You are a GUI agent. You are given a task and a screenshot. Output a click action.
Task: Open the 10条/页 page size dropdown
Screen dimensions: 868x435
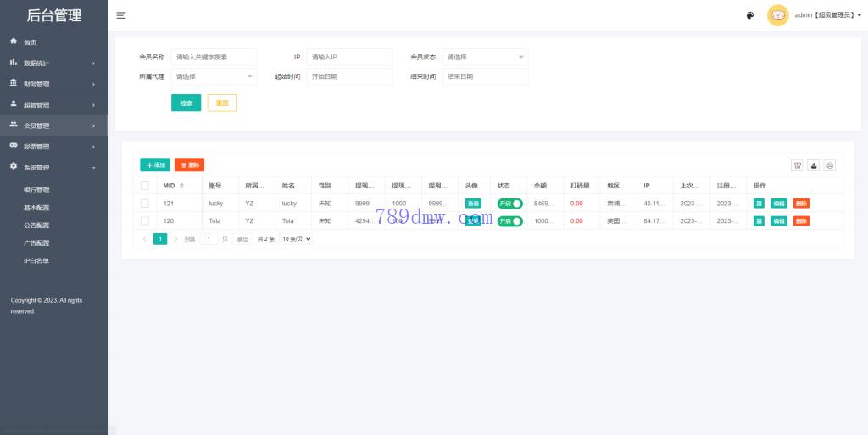pyautogui.click(x=297, y=239)
